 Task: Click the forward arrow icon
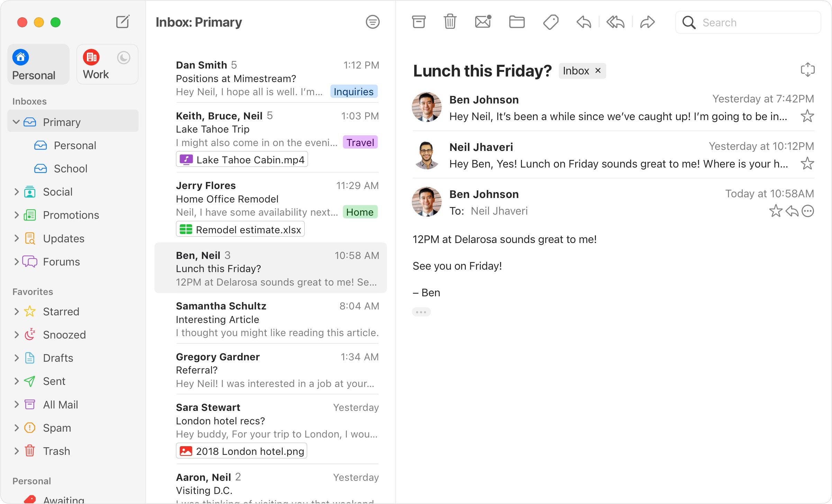point(647,22)
